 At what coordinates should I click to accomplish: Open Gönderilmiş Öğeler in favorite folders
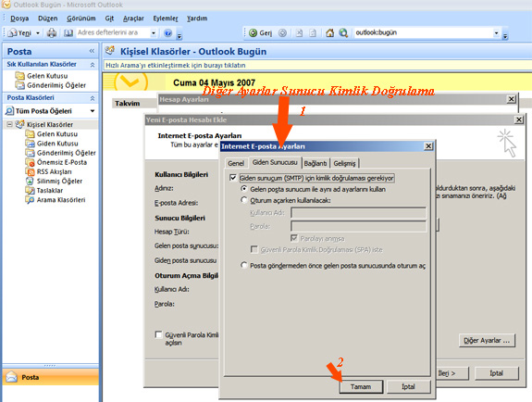[x=51, y=85]
